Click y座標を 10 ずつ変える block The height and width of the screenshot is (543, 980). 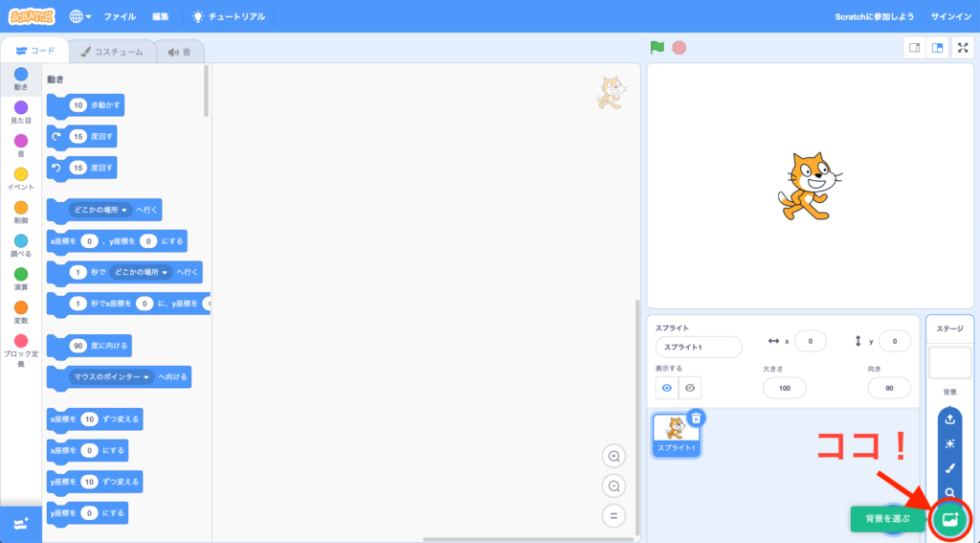pos(95,482)
